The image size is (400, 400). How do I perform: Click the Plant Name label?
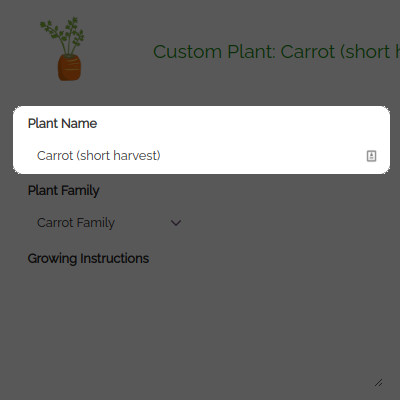tap(62, 124)
